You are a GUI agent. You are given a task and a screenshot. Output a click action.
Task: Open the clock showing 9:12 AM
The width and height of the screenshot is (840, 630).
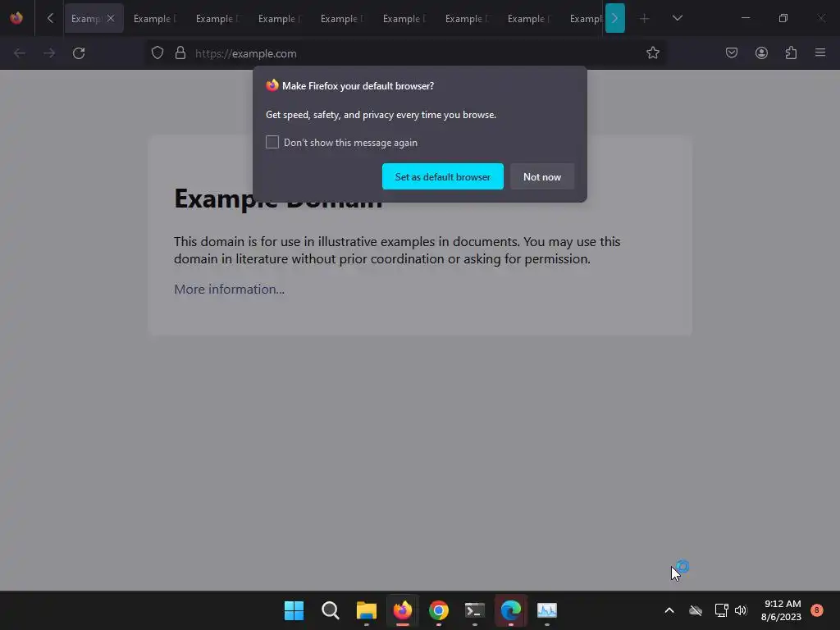[x=781, y=610]
